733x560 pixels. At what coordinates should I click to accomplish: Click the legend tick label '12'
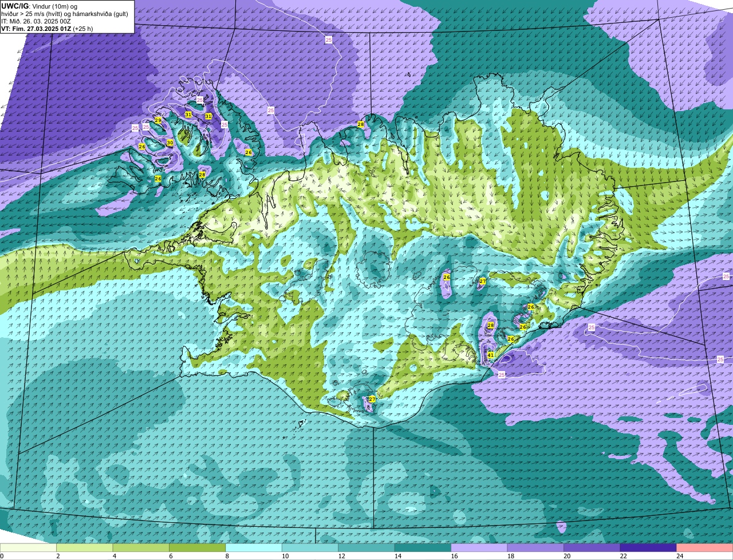[x=341, y=555]
